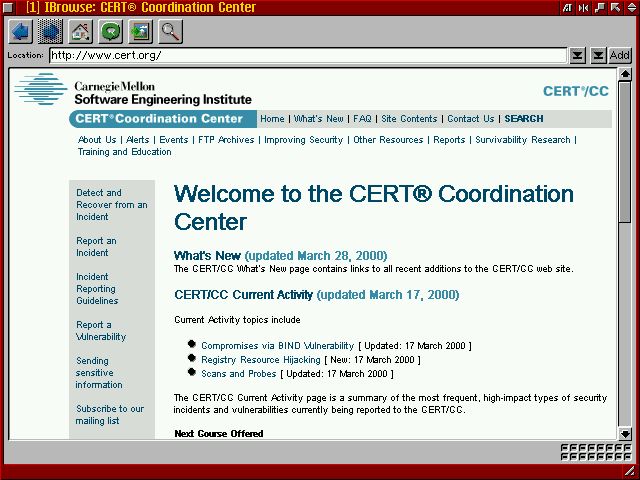
Task: Open the Reports link
Action: coord(449,140)
